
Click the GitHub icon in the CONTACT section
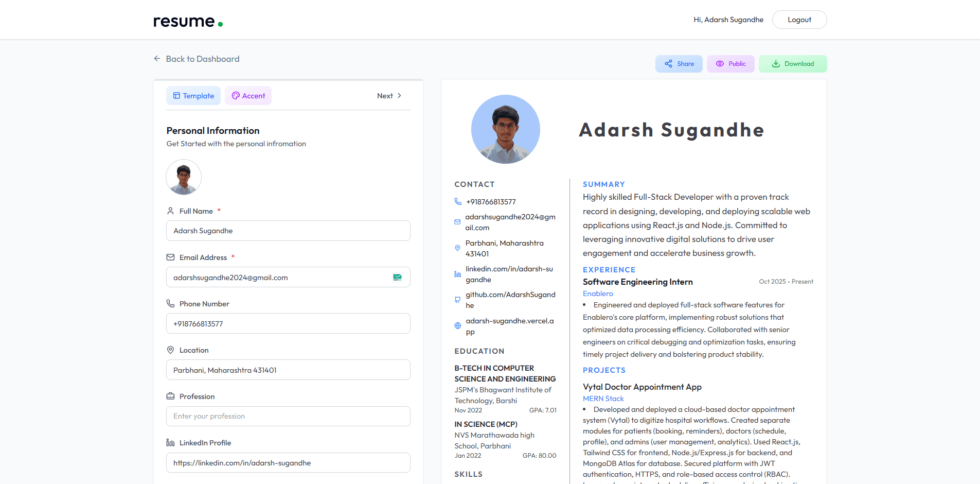(458, 299)
